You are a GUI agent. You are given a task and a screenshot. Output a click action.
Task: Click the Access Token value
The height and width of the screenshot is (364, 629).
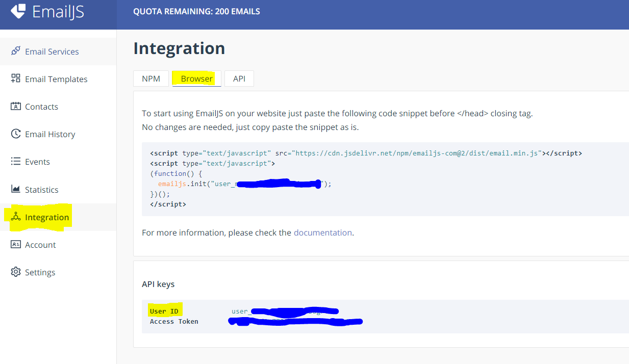tap(295, 321)
